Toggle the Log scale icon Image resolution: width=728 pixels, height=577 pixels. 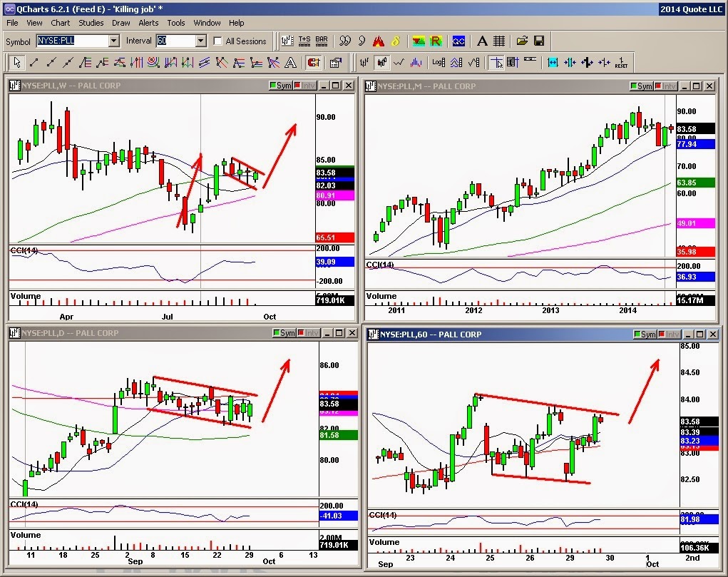tap(439, 62)
